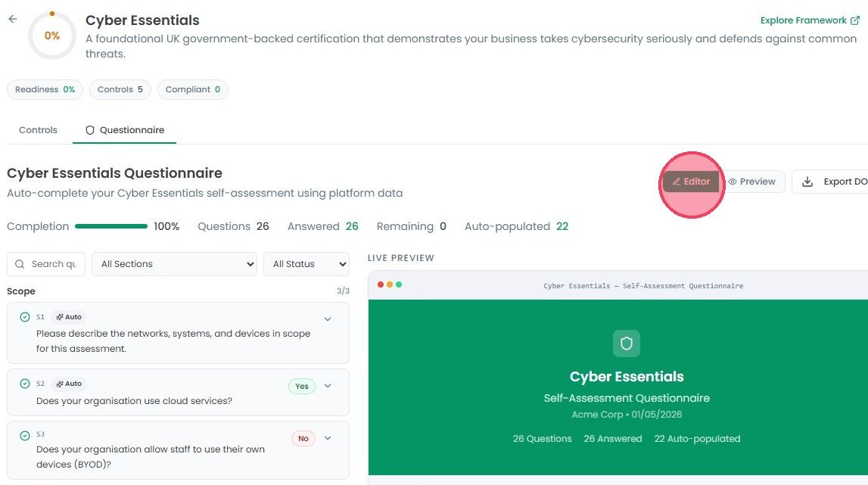
Task: Click the cloud services question text
Action: point(134,401)
